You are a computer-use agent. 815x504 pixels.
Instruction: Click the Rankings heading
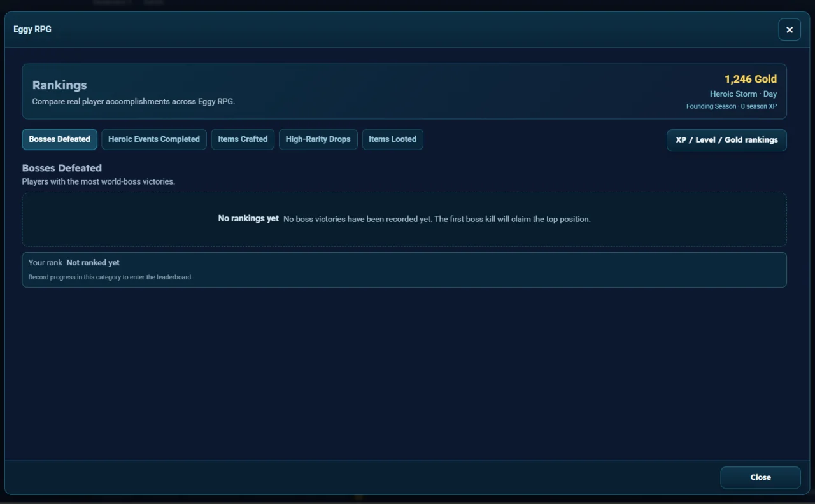tap(59, 85)
